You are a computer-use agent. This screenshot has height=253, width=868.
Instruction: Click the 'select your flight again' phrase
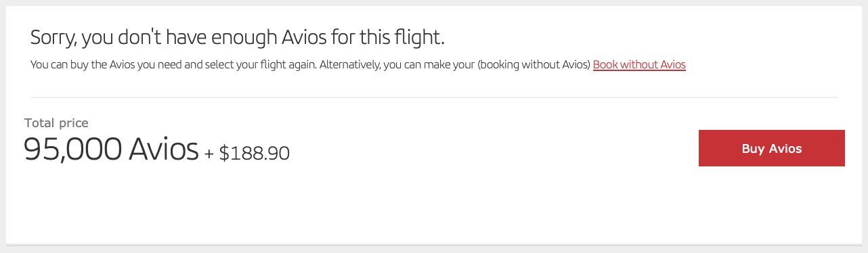tap(261, 65)
